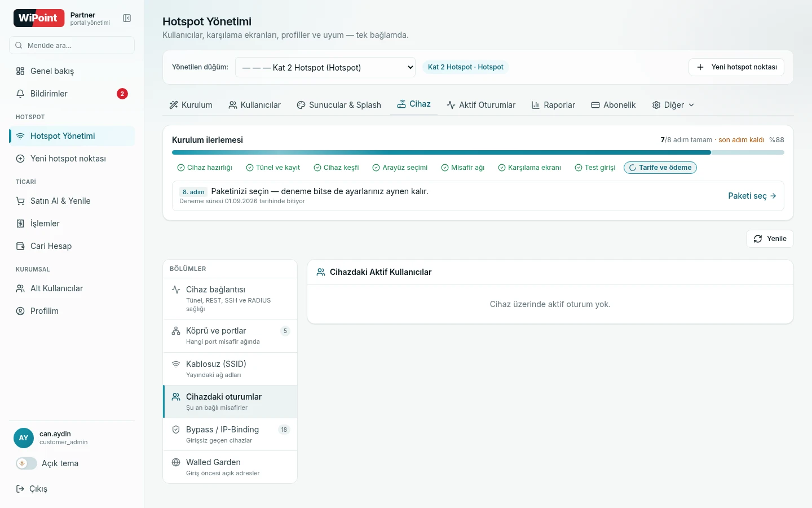Open the Aktif Oturumlar tab
Screen dimensions: 812x508
pos(481,105)
